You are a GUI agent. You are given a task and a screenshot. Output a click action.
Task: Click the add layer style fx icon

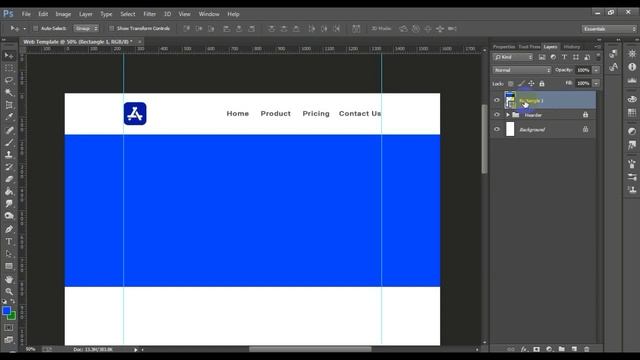524,349
